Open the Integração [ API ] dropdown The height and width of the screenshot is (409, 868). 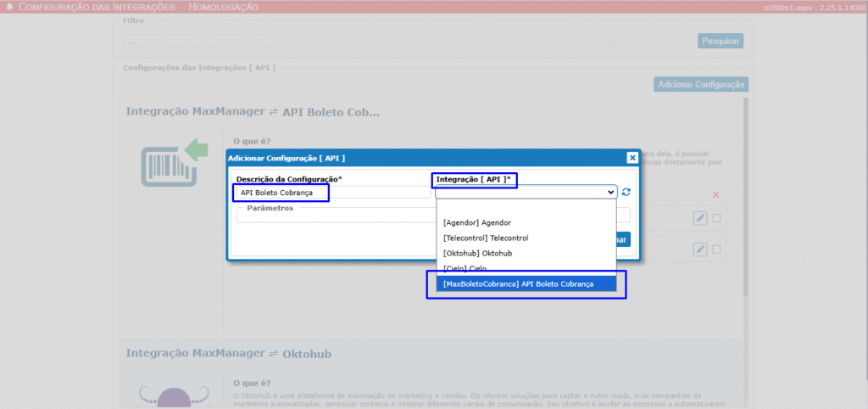(526, 192)
